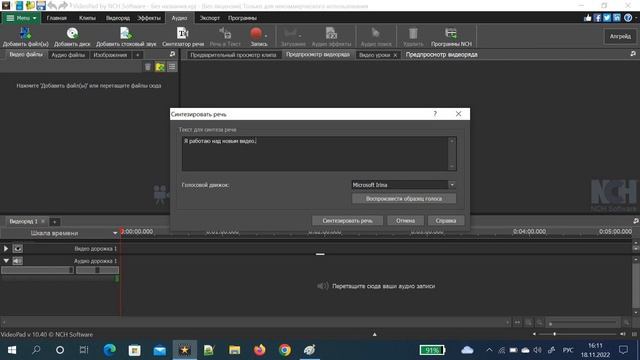This screenshot has height=360, width=640.
Task: Click the Facebook share icon
Action: point(597,18)
